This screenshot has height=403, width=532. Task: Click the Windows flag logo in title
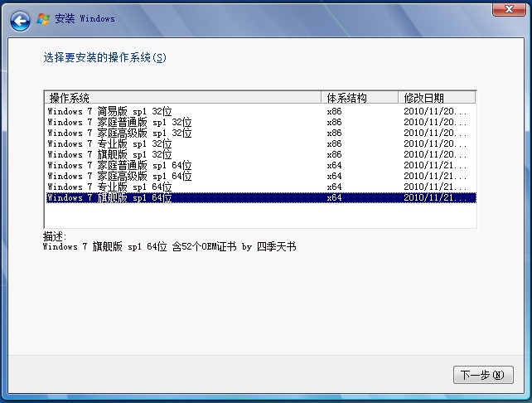(43, 19)
